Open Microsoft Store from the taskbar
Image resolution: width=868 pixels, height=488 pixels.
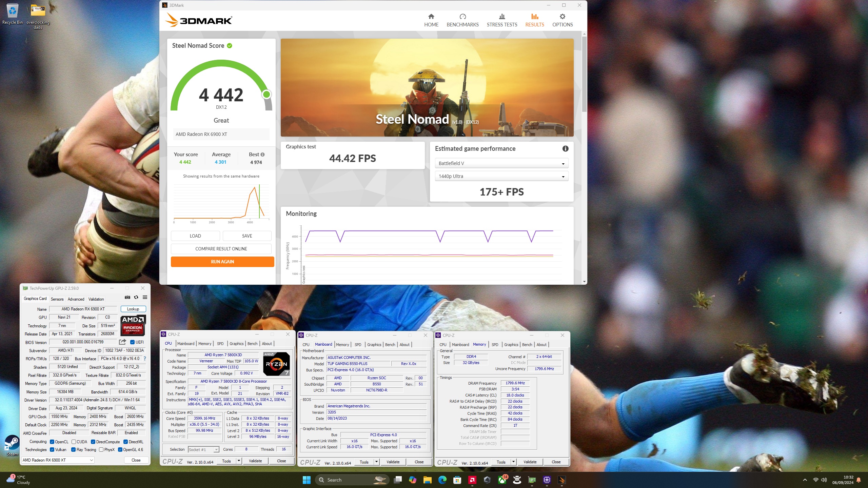pyautogui.click(x=457, y=480)
